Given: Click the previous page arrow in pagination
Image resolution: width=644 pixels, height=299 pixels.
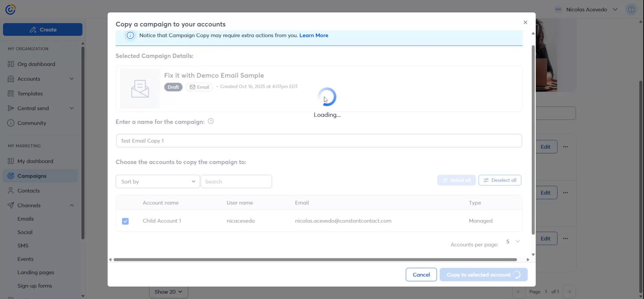Looking at the screenshot, I should tap(519, 292).
